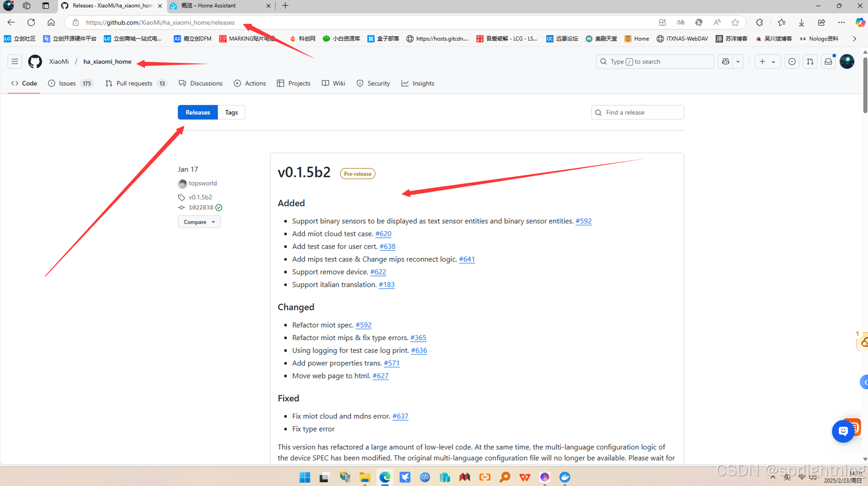Click the GitHub Octocat logo

tap(35, 61)
